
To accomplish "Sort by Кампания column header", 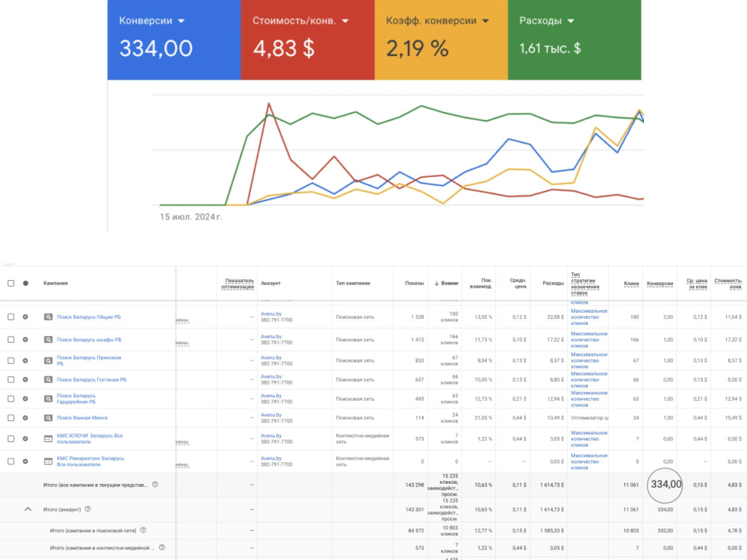I will pos(55,283).
